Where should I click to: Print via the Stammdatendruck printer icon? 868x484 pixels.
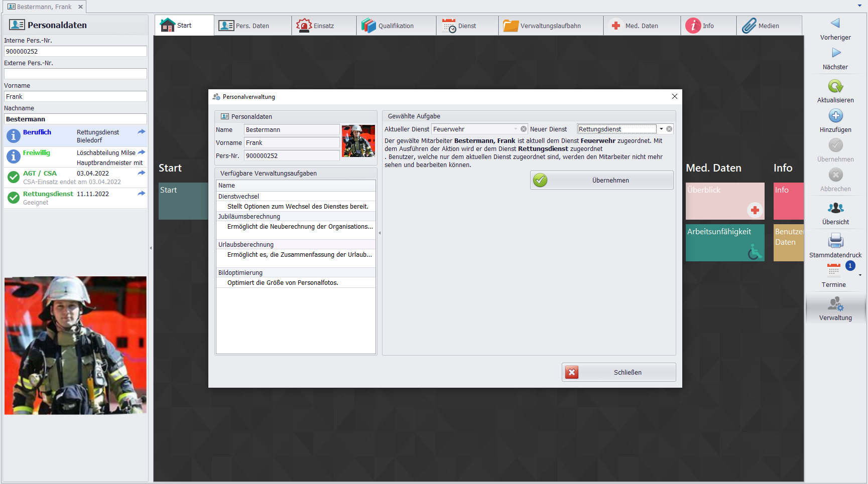(x=835, y=241)
